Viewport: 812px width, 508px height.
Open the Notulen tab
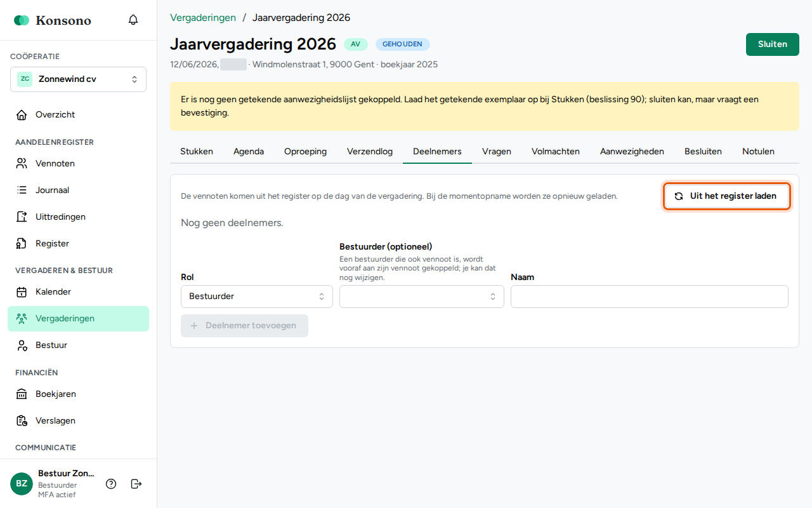click(x=758, y=152)
